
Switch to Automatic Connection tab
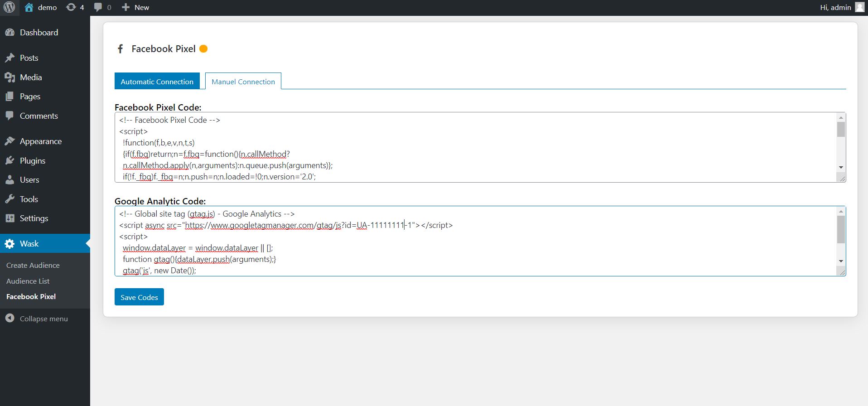point(157,81)
